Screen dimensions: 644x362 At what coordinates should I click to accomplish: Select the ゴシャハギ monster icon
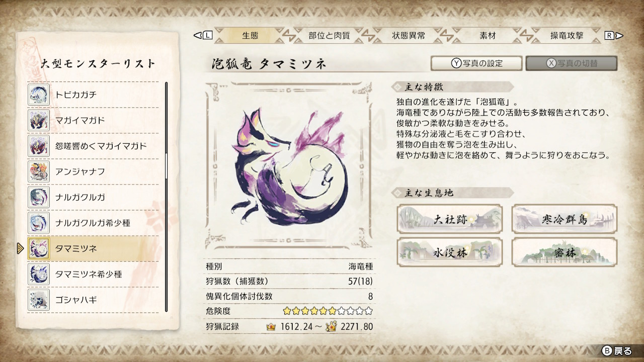pyautogui.click(x=39, y=300)
